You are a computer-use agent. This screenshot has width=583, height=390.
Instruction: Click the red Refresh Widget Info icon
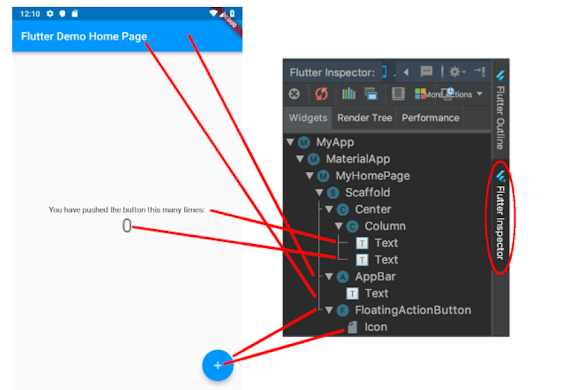(322, 94)
